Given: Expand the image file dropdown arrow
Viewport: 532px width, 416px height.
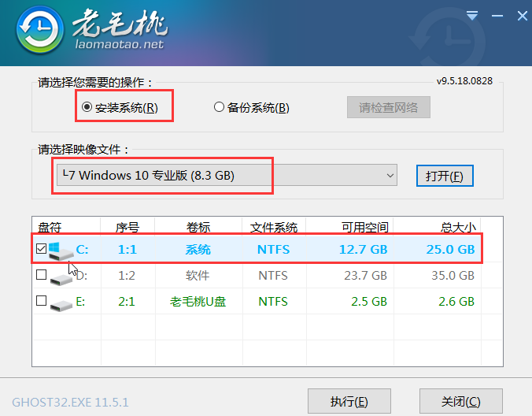Looking at the screenshot, I should click(x=390, y=176).
